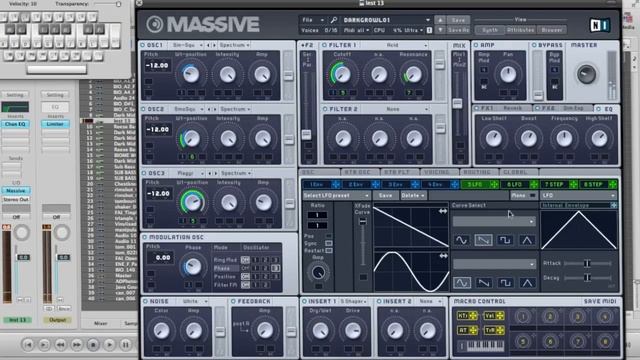Select triangle curve in lower LFO row
The image size is (640, 360).
click(527, 282)
